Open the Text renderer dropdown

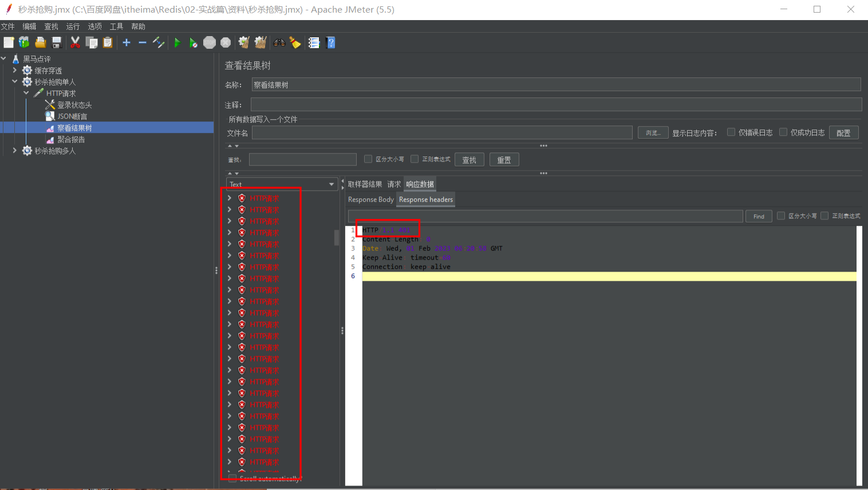tap(281, 184)
